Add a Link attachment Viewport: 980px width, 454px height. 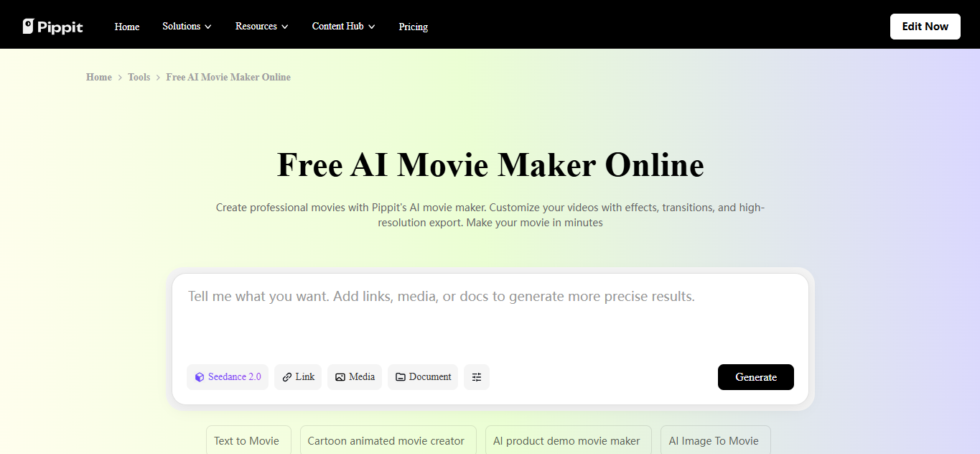coord(298,377)
